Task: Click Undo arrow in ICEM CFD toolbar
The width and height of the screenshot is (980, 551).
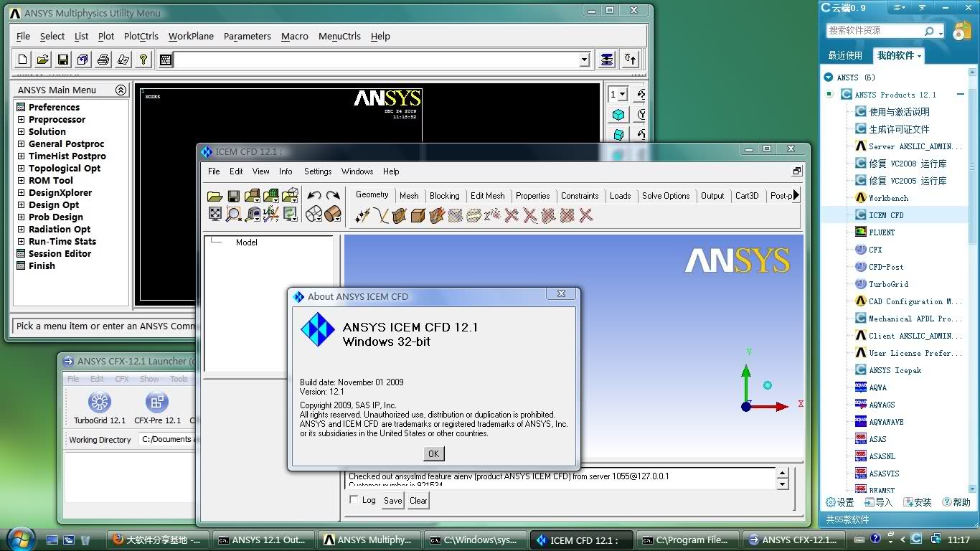Action: [x=314, y=195]
